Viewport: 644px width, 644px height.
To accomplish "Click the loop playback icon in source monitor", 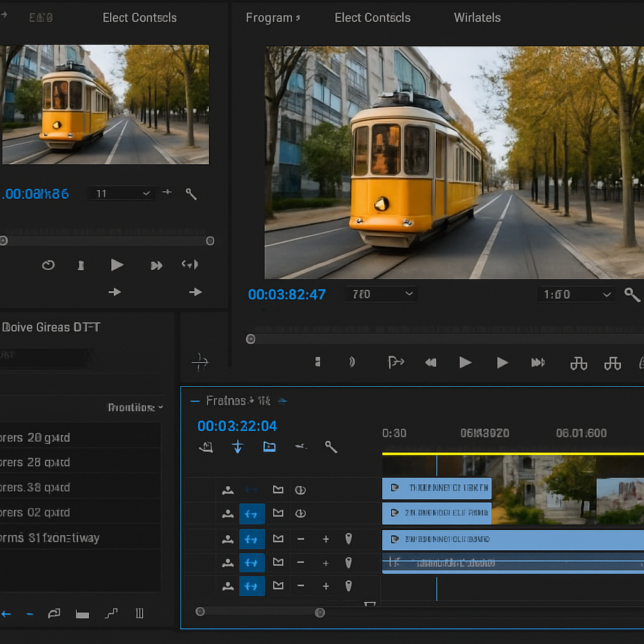I will (48, 265).
